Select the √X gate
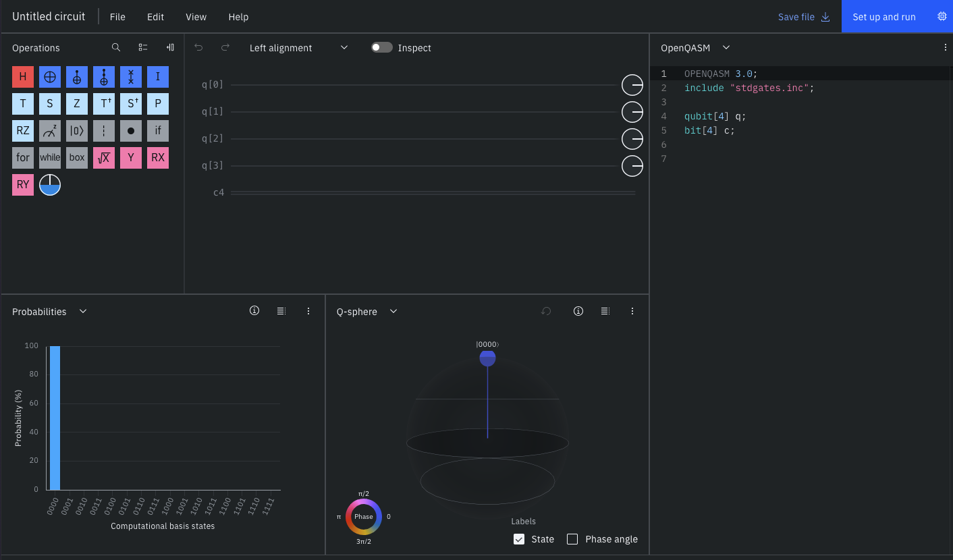 pos(104,158)
